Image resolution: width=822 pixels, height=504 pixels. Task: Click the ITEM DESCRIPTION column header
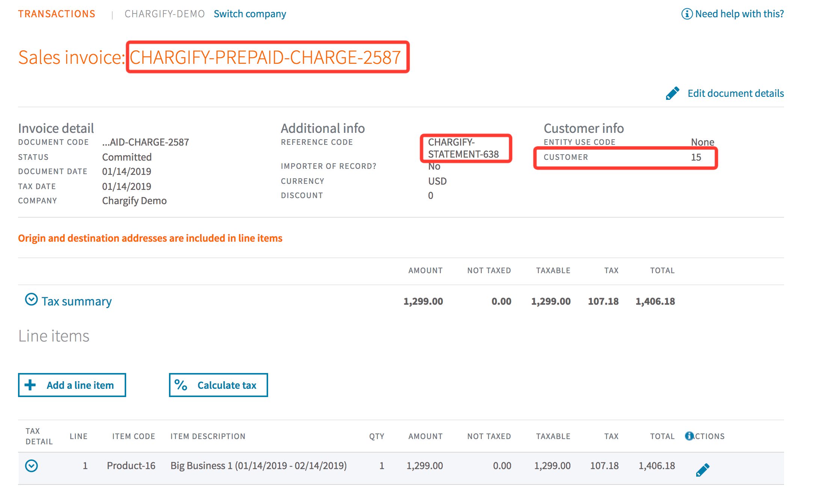[208, 436]
